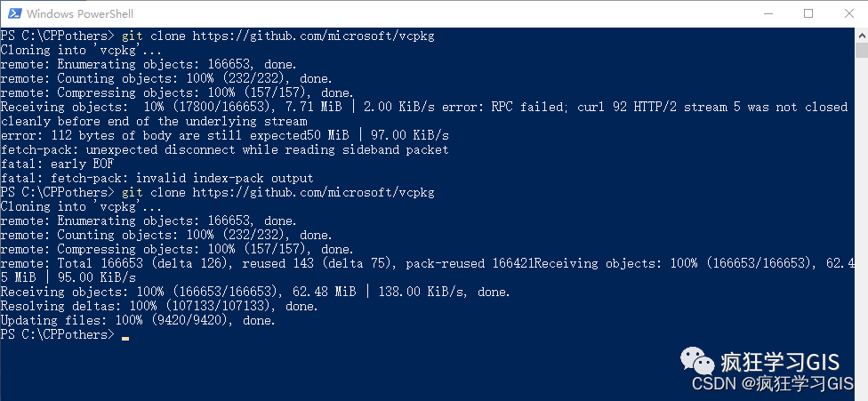Maximize the Windows PowerShell window
Viewport: 868px width, 401px height.
click(808, 13)
